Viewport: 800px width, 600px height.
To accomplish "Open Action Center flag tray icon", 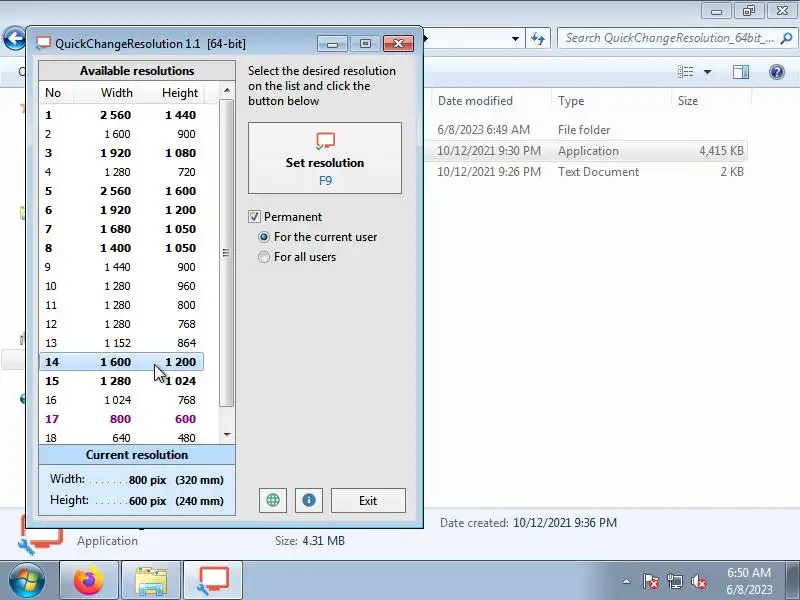I will (651, 581).
